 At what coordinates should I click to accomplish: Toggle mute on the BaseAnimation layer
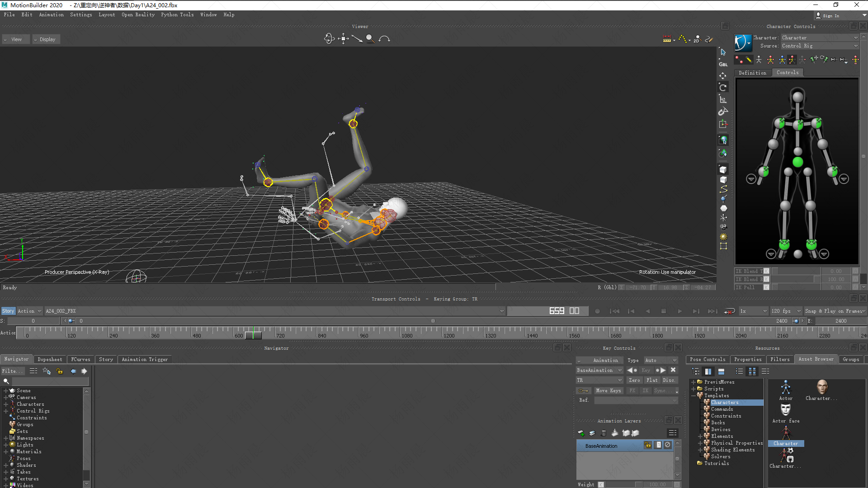668,445
